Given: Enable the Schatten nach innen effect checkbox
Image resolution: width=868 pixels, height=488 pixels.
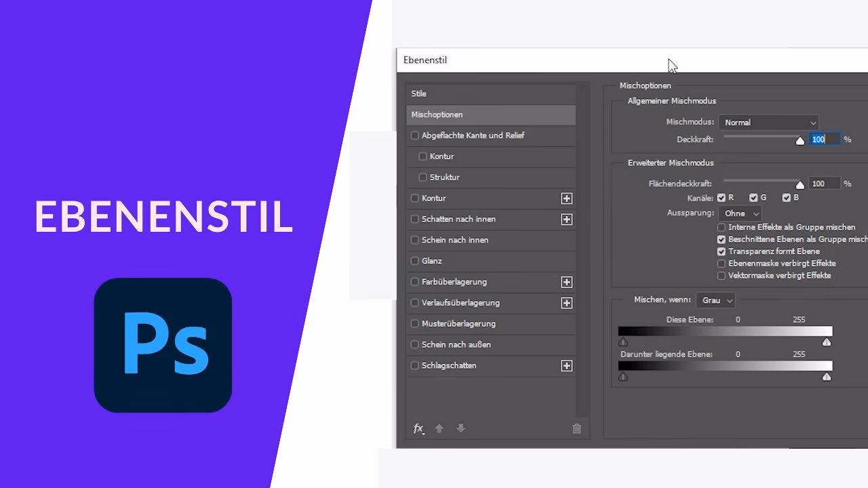Looking at the screenshot, I should coord(414,219).
